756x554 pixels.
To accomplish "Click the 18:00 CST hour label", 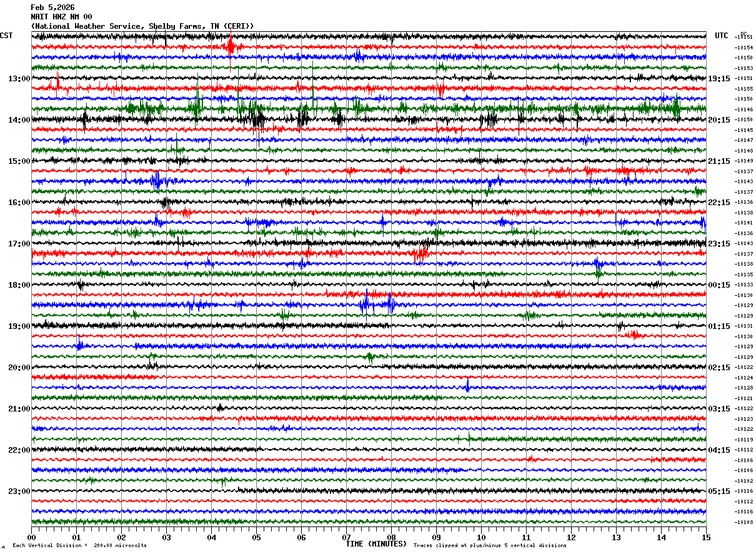I will click(19, 285).
